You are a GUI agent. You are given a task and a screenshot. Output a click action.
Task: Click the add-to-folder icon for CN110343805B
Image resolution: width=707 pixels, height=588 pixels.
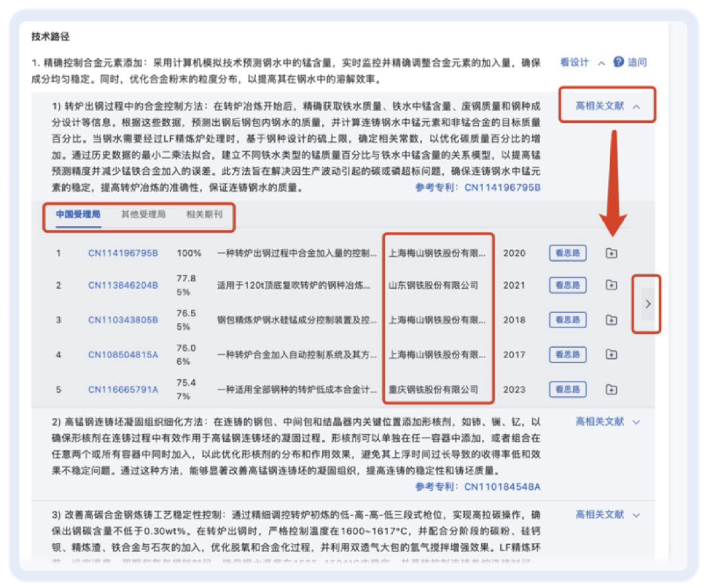611,320
